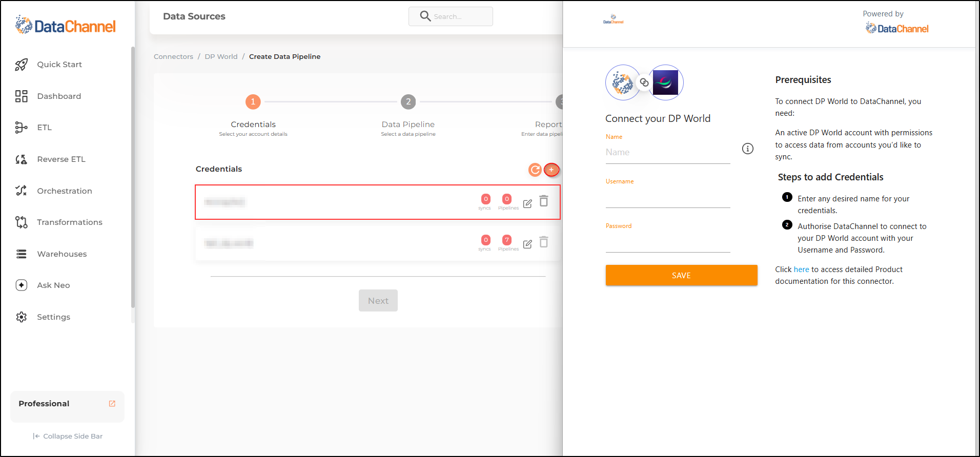Click the link chain icon between logos
This screenshot has width=980, height=457.
[644, 82]
